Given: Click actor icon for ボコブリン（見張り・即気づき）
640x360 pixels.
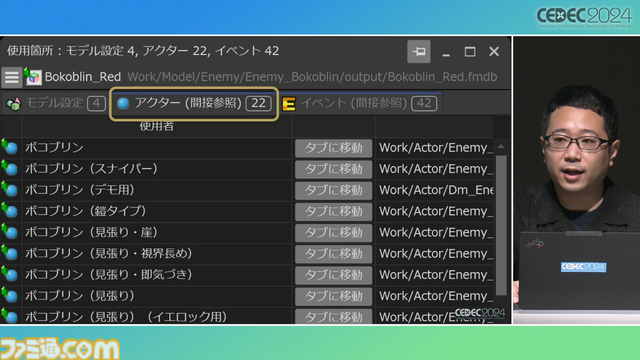Looking at the screenshot, I should point(10,274).
